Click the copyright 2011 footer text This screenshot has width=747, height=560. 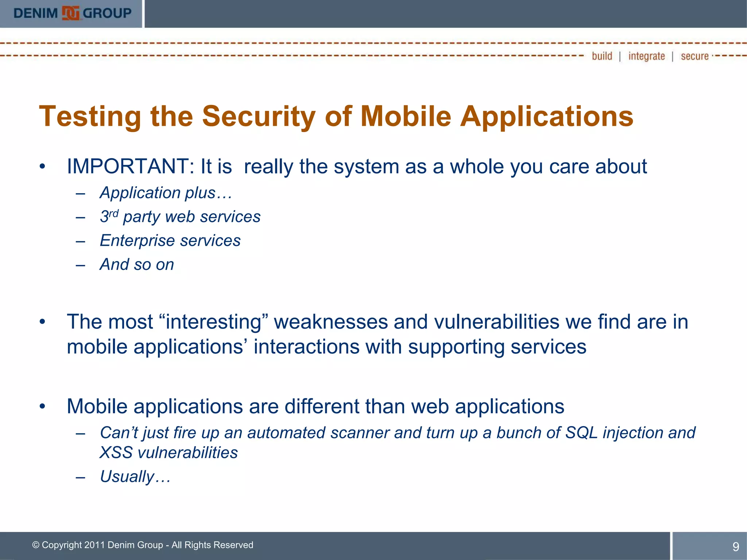[x=143, y=545]
